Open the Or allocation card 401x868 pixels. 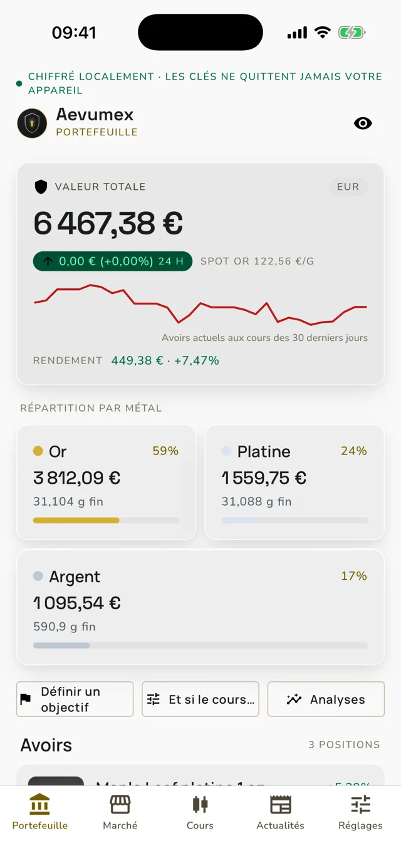pos(106,483)
